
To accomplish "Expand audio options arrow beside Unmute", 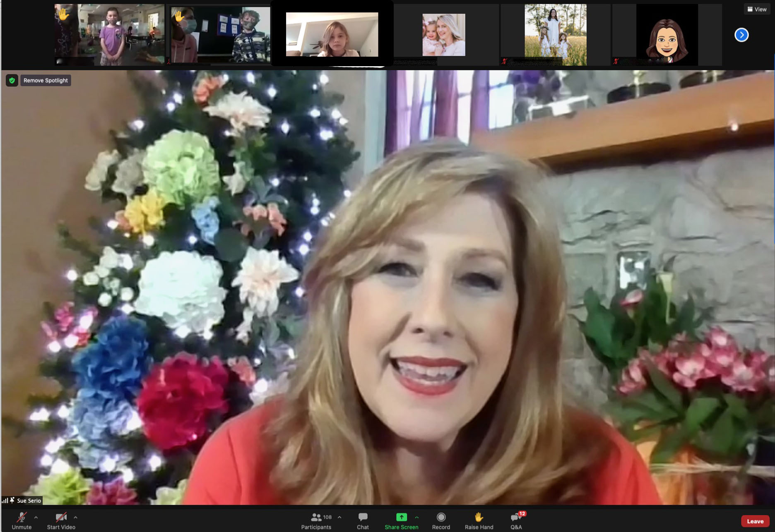I will coord(36,517).
